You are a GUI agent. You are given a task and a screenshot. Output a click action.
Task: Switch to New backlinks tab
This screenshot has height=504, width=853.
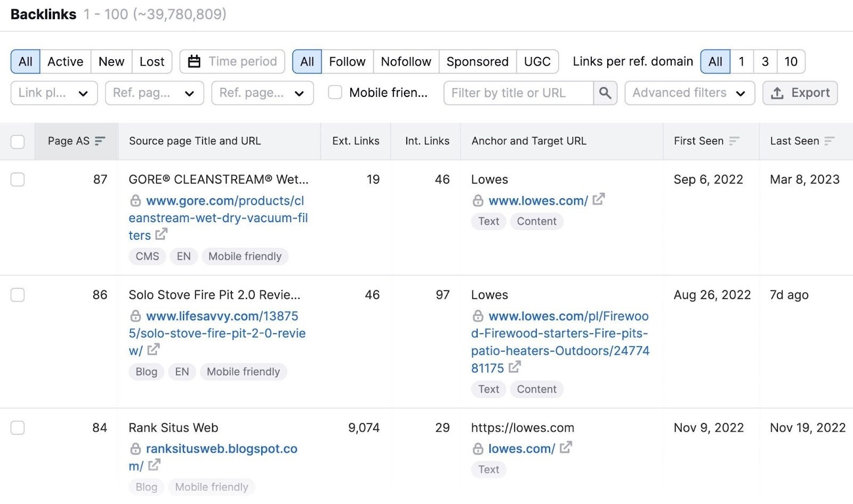coord(111,61)
